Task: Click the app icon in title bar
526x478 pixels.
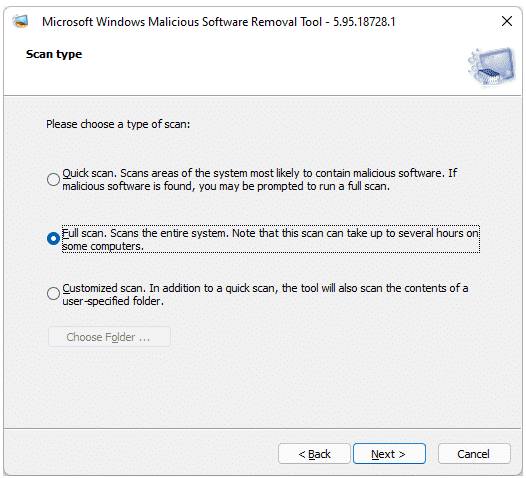Action: 20,21
